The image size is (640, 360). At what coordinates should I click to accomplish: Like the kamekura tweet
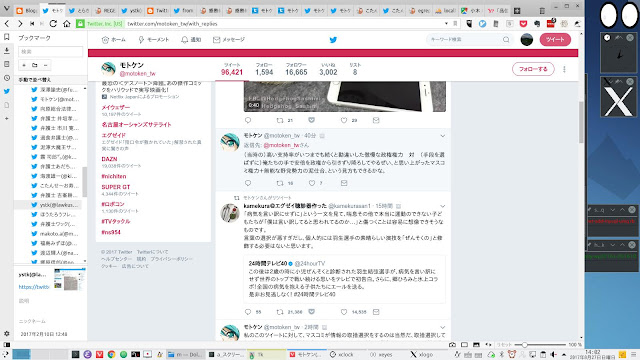[x=344, y=312]
